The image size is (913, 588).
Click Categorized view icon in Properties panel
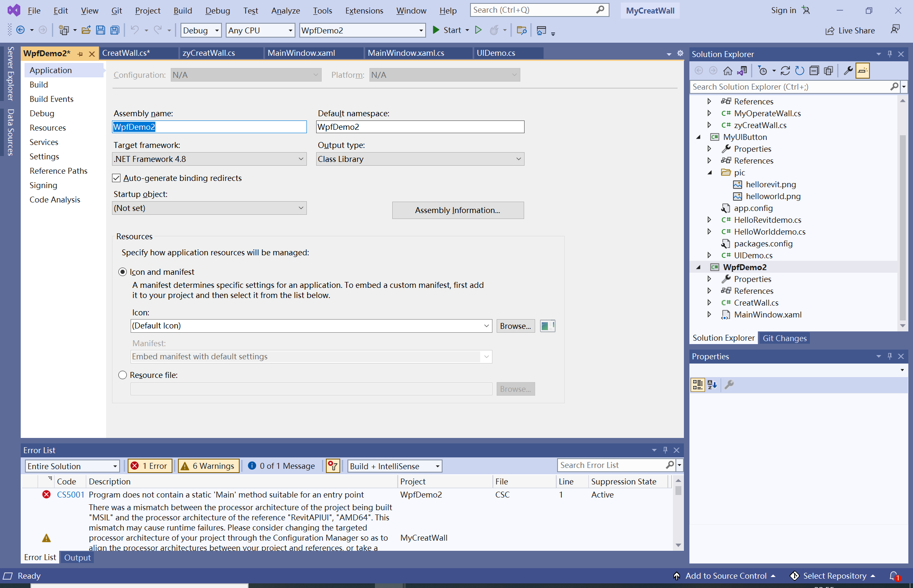[697, 385]
